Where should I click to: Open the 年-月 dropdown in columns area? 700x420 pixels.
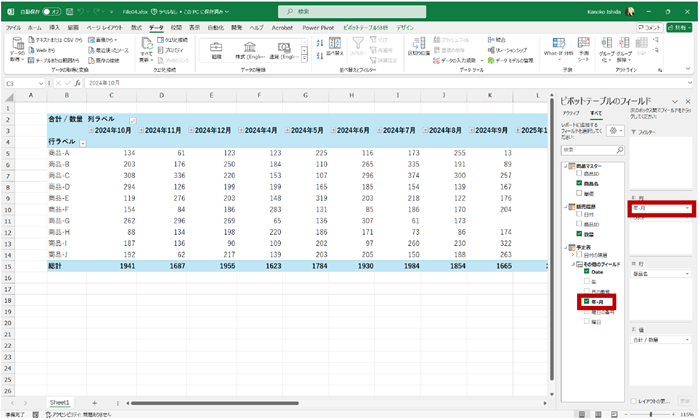click(x=688, y=208)
